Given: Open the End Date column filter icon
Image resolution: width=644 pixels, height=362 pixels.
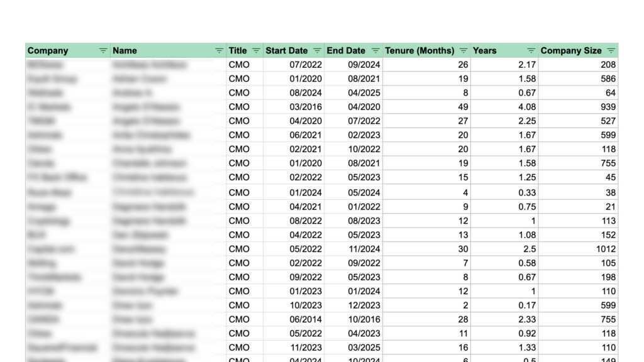Looking at the screenshot, I should (x=375, y=50).
